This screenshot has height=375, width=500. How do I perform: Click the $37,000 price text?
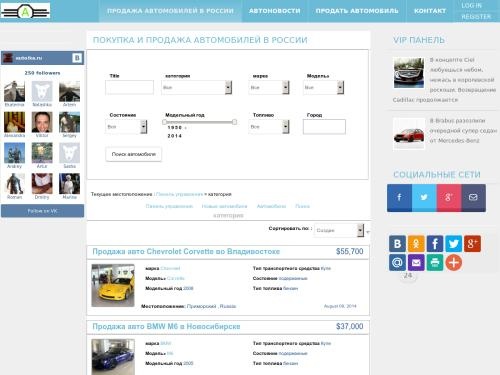pyautogui.click(x=350, y=326)
